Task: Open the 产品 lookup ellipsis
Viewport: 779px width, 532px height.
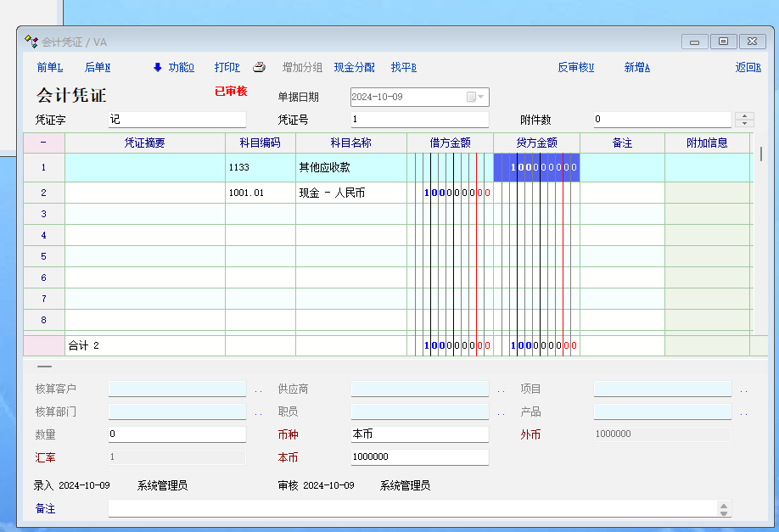Action: coord(743,413)
